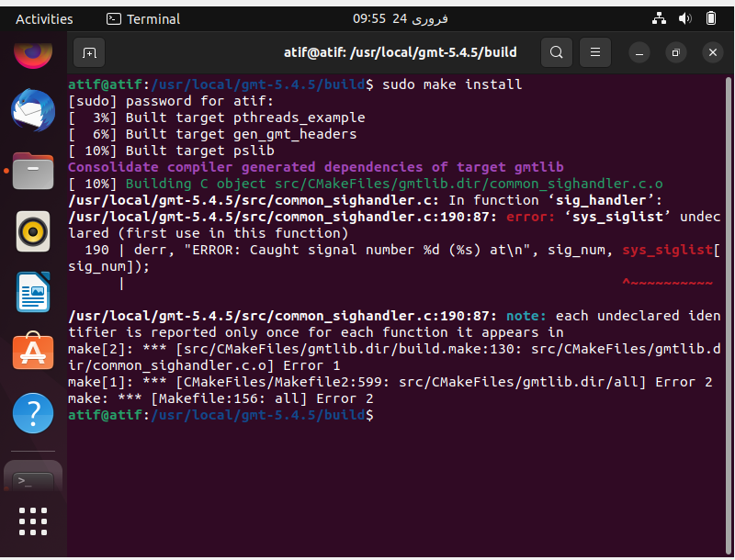Open the Files file manager icon
735x560 pixels.
(33, 171)
